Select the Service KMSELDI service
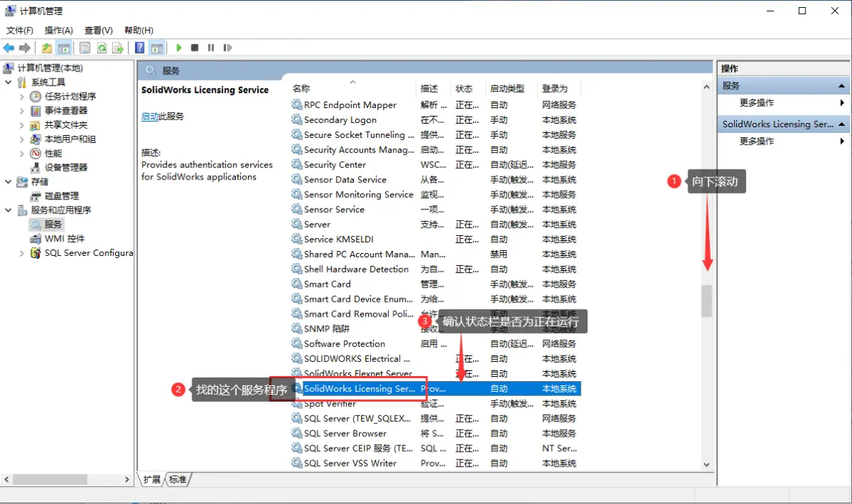 (339, 239)
